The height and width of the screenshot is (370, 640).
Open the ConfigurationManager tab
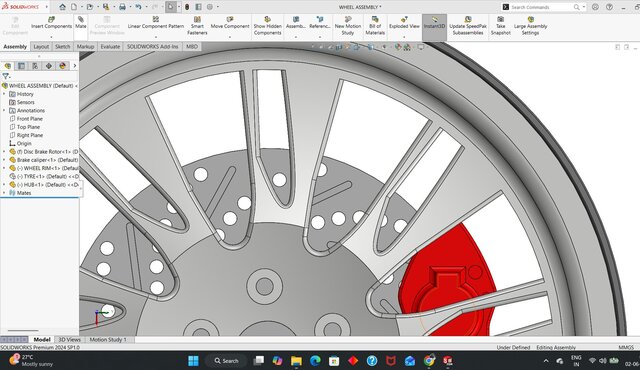coord(35,66)
